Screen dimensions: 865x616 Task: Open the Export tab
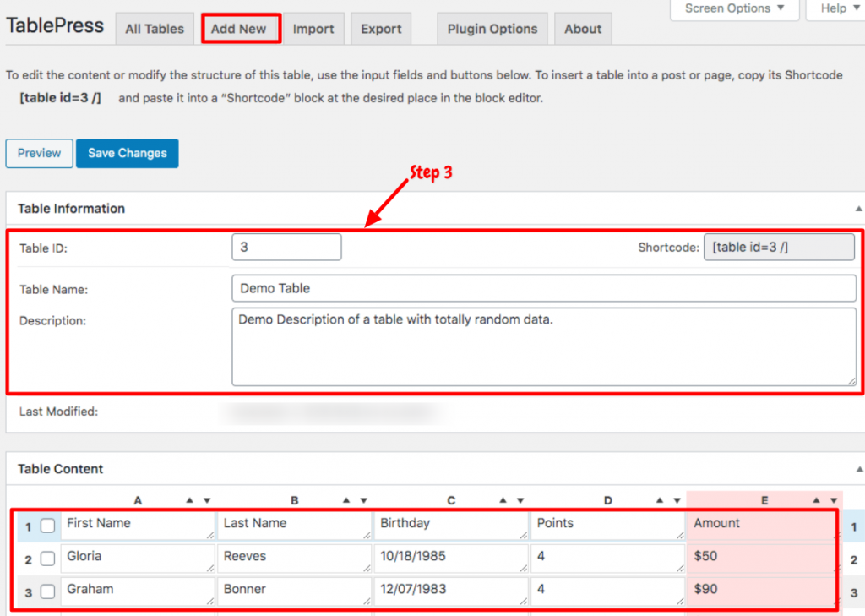pos(381,29)
